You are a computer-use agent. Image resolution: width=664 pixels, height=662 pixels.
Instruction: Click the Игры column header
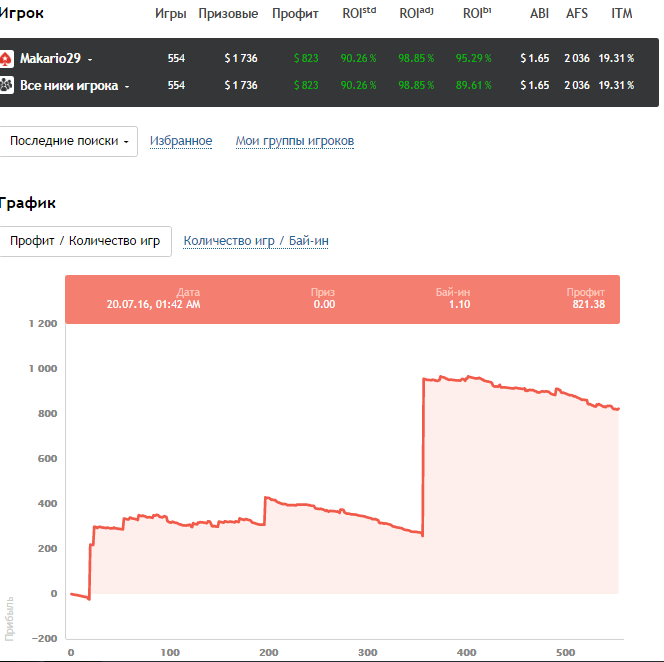point(171,14)
